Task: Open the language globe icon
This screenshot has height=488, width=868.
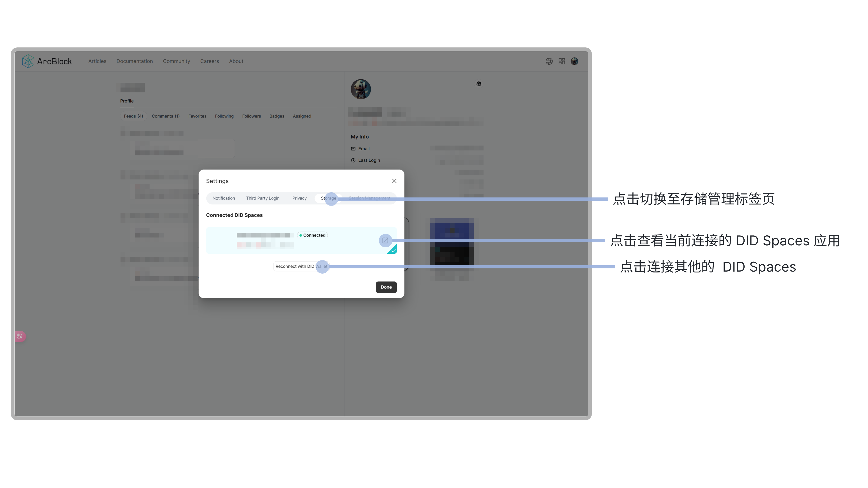Action: [x=549, y=61]
